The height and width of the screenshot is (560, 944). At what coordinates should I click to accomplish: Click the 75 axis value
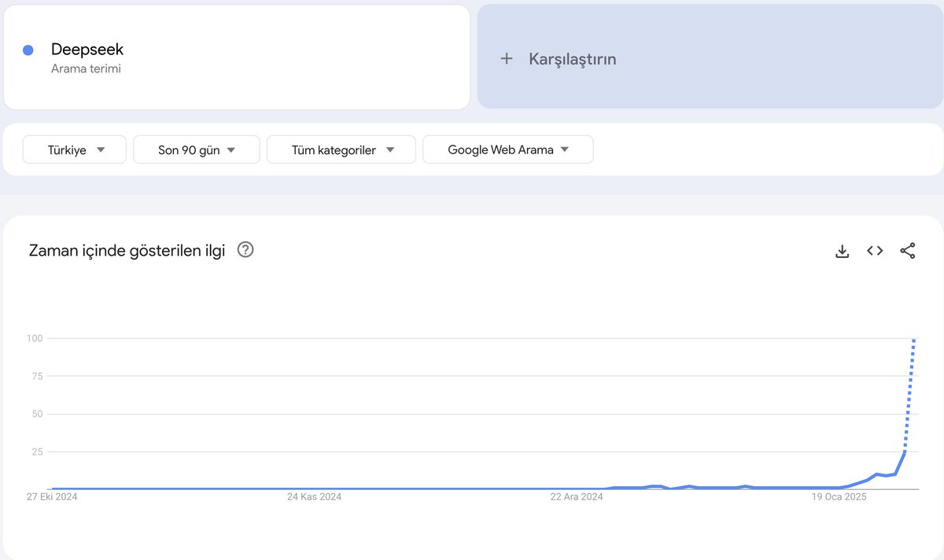click(x=36, y=376)
